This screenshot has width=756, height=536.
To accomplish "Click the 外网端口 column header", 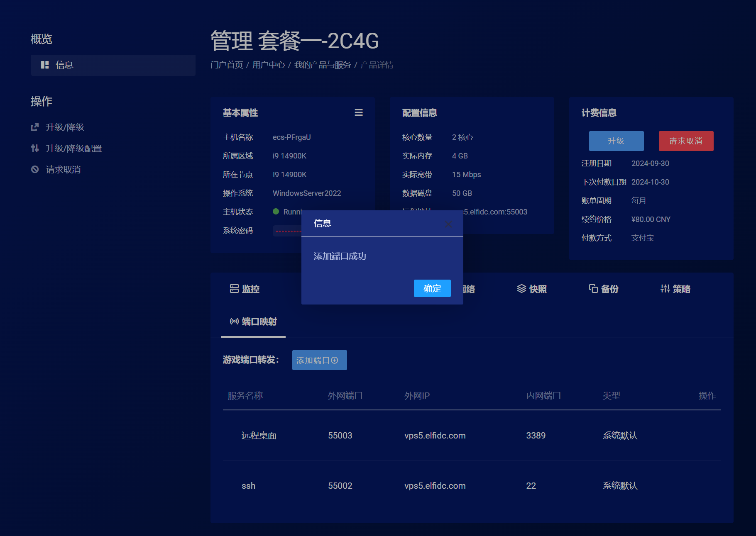I will tap(345, 396).
